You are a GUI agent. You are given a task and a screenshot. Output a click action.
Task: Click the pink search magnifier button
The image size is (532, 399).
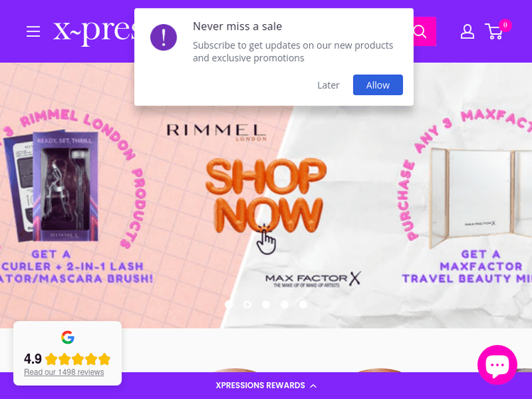pos(424,31)
